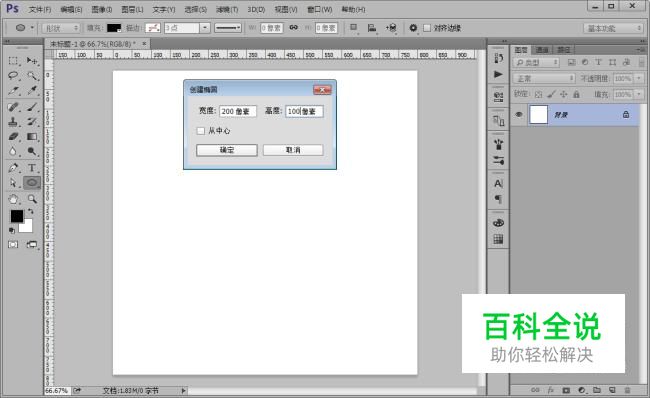The height and width of the screenshot is (398, 650).
Task: Select the Crop tool
Action: (x=13, y=90)
